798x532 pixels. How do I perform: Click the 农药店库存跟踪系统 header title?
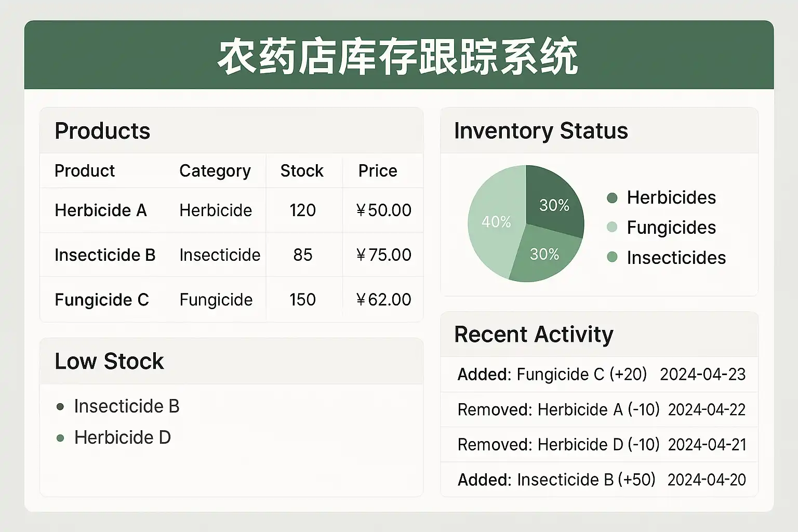[x=398, y=56]
